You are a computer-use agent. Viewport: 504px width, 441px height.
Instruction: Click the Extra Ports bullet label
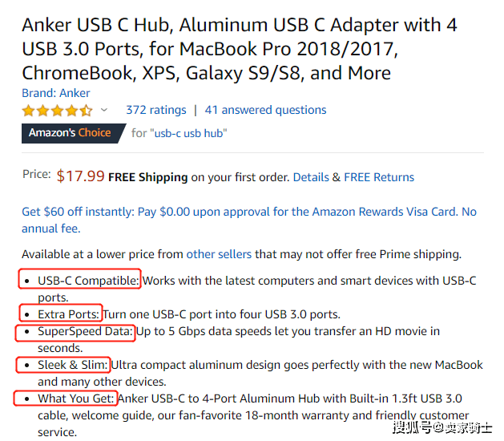click(68, 314)
